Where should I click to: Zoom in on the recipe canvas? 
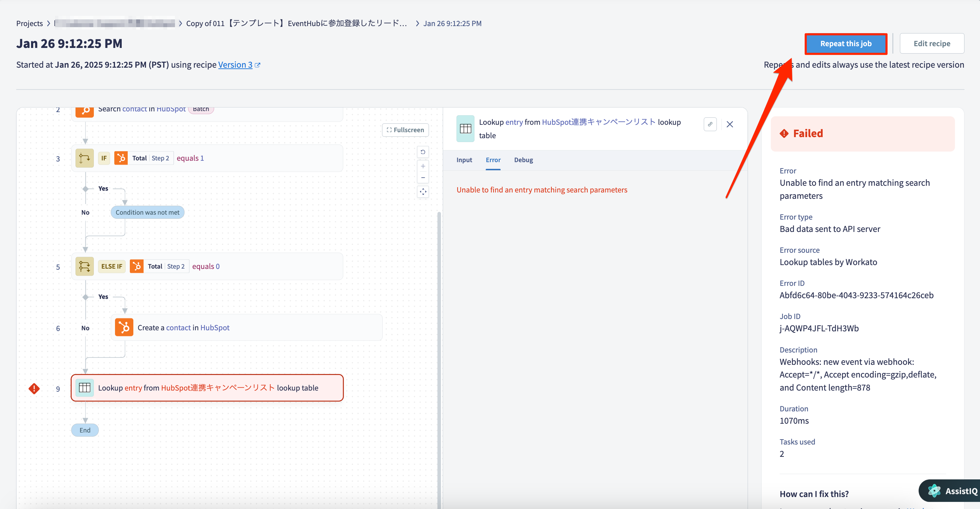[423, 166]
